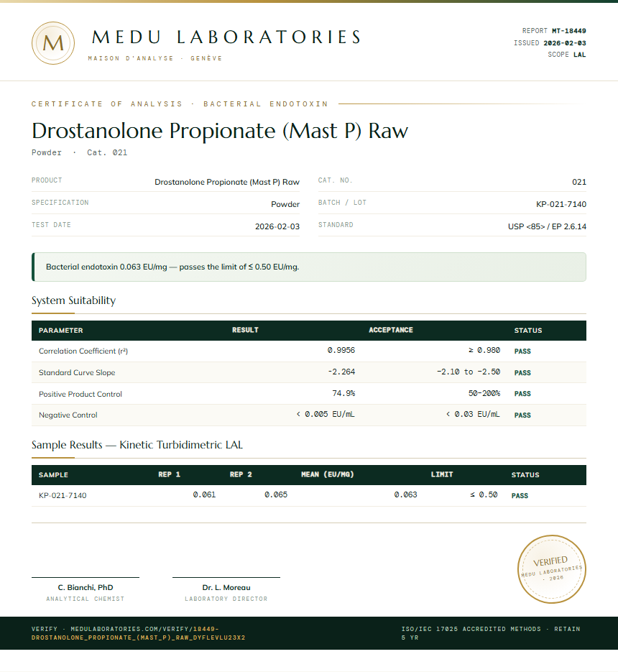The image size is (618, 672).
Task: Select issued date 2026-02-03 in header
Action: tap(564, 43)
